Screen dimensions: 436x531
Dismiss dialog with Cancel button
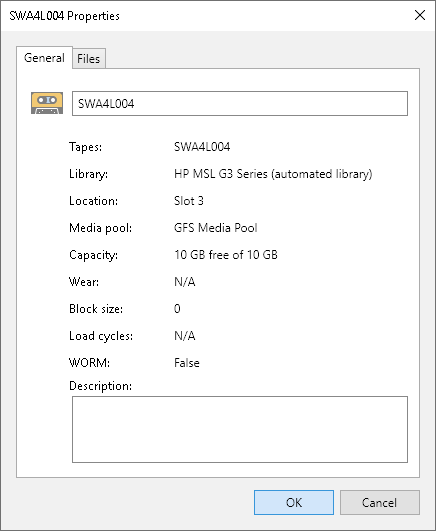(380, 502)
